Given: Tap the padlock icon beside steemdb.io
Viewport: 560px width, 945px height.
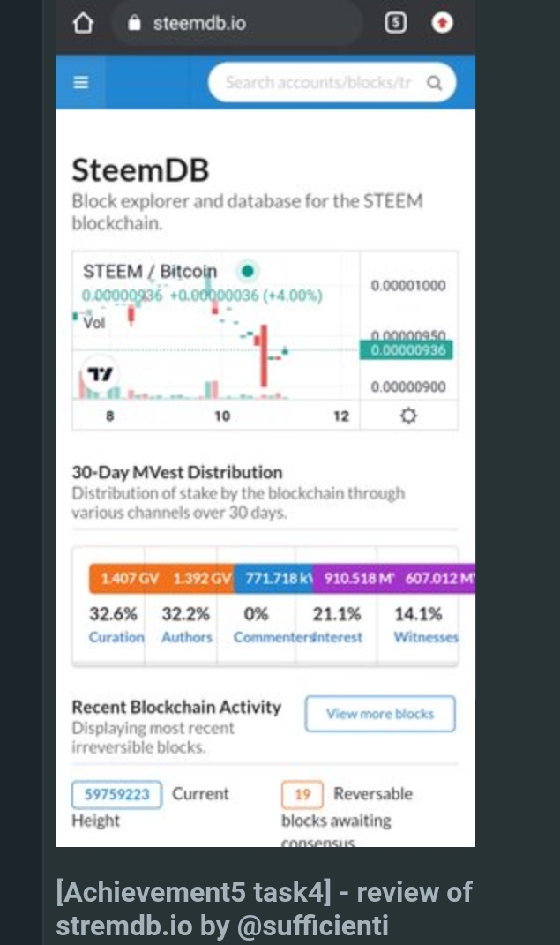Looking at the screenshot, I should coord(134,23).
